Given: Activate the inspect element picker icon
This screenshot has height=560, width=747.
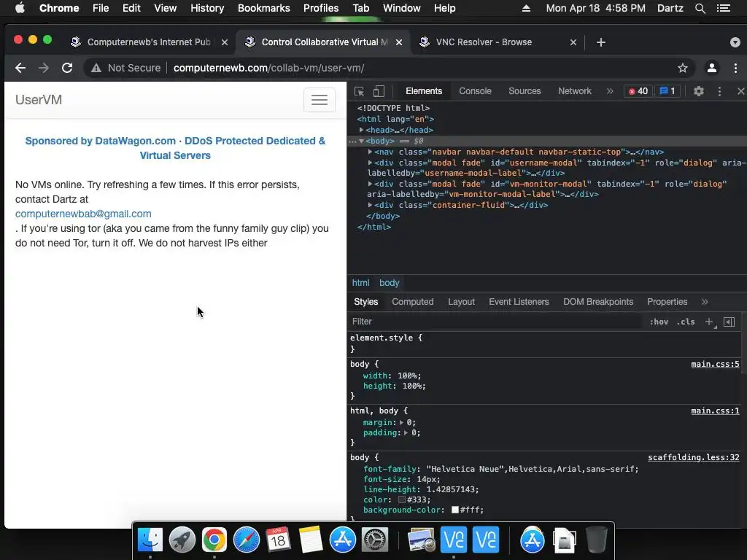Looking at the screenshot, I should point(359,91).
